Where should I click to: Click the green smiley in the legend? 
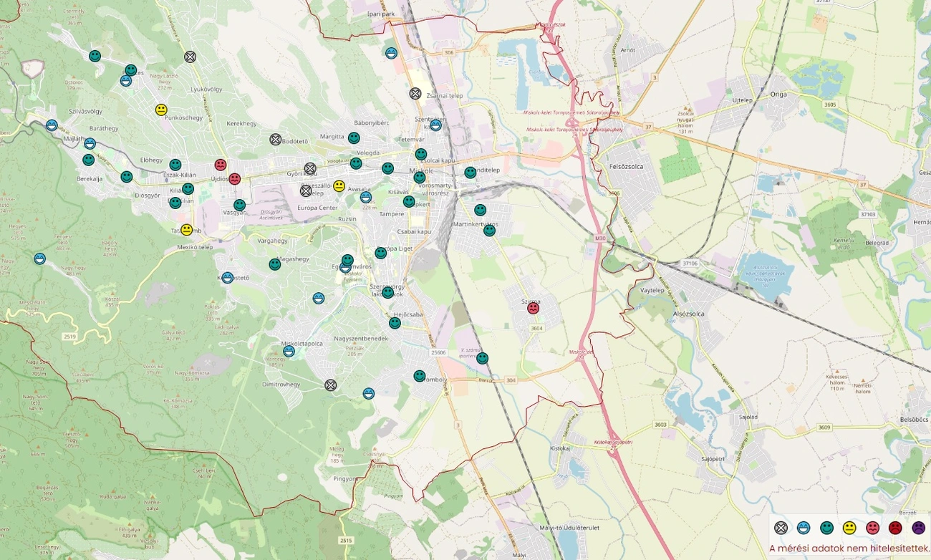point(827,528)
